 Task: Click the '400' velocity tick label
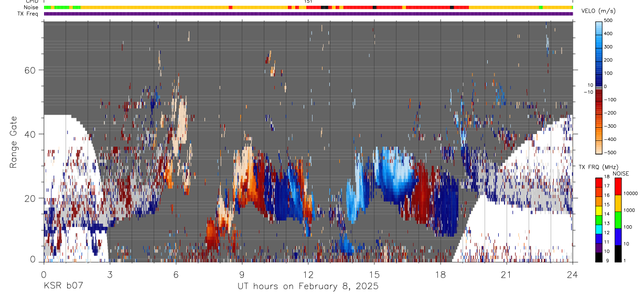(608, 34)
